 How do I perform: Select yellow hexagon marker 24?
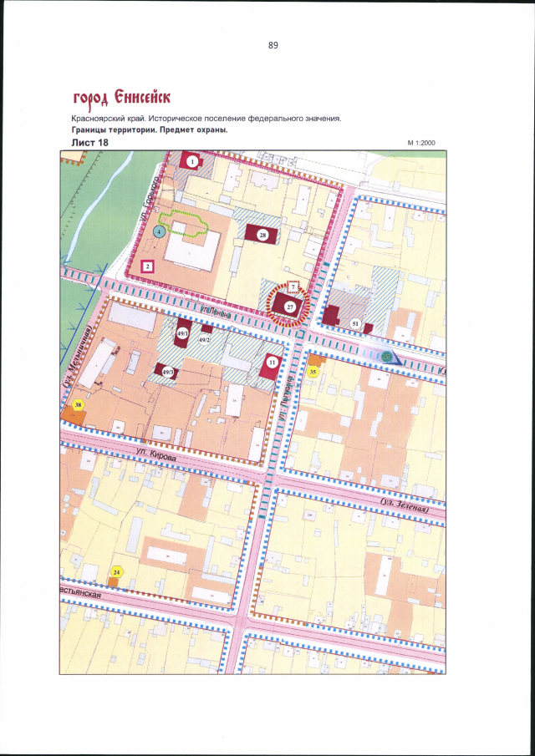(116, 572)
